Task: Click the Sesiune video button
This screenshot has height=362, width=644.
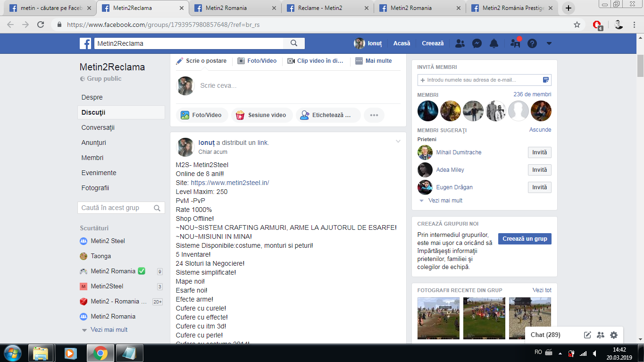Action: (262, 115)
